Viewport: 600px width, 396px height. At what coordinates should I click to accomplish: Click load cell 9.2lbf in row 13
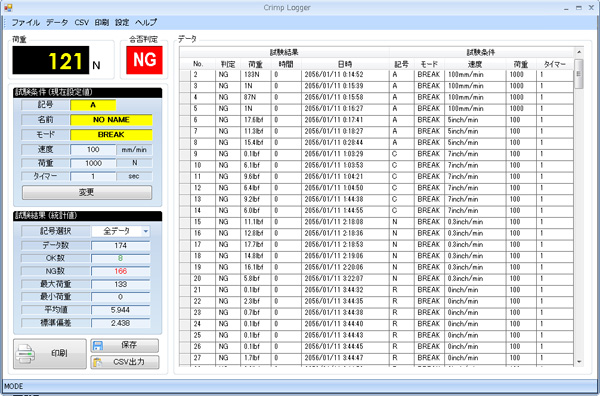[256, 199]
